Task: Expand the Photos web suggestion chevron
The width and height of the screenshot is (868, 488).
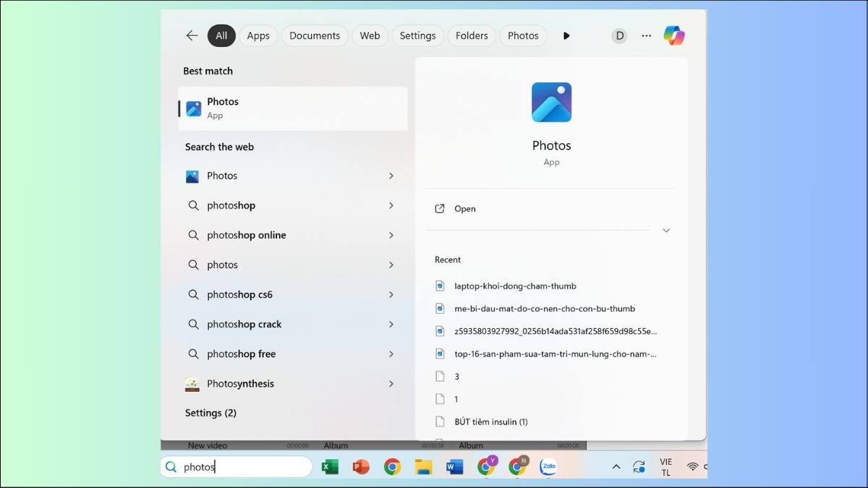Action: 391,176
